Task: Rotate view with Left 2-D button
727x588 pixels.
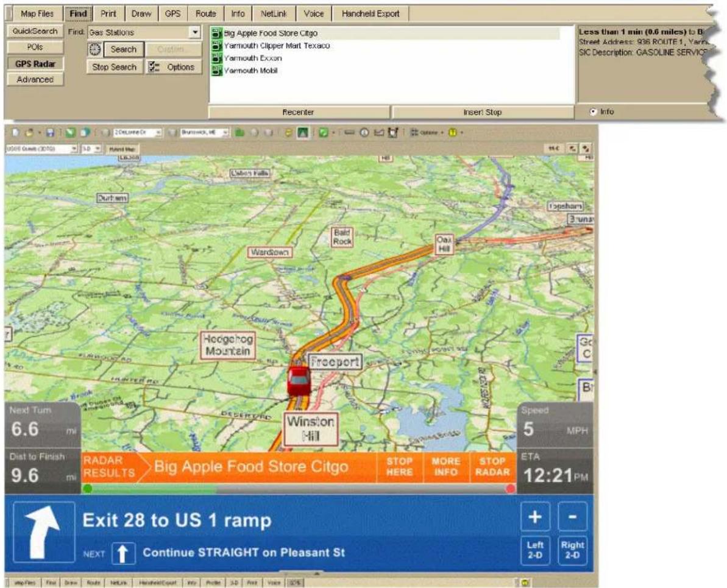Action: coord(535,550)
